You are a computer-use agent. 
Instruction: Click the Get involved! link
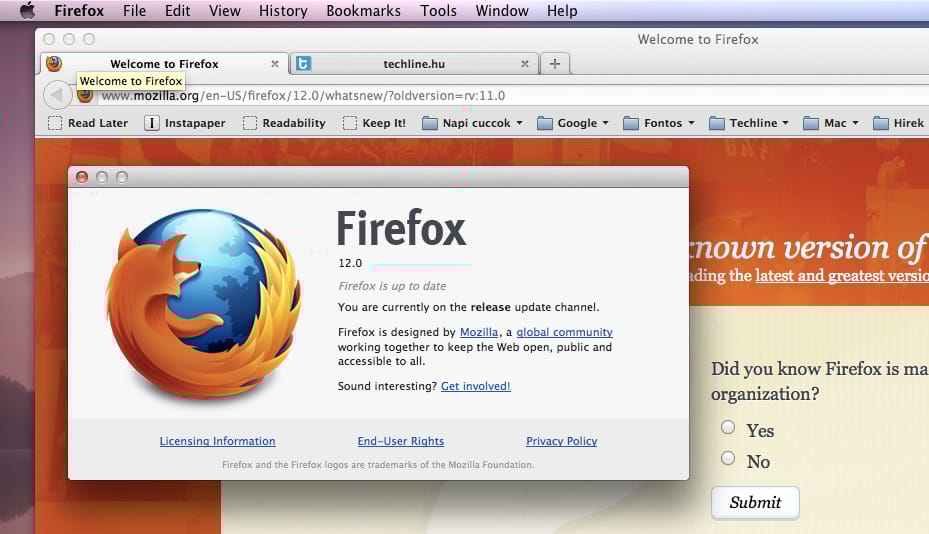click(475, 386)
